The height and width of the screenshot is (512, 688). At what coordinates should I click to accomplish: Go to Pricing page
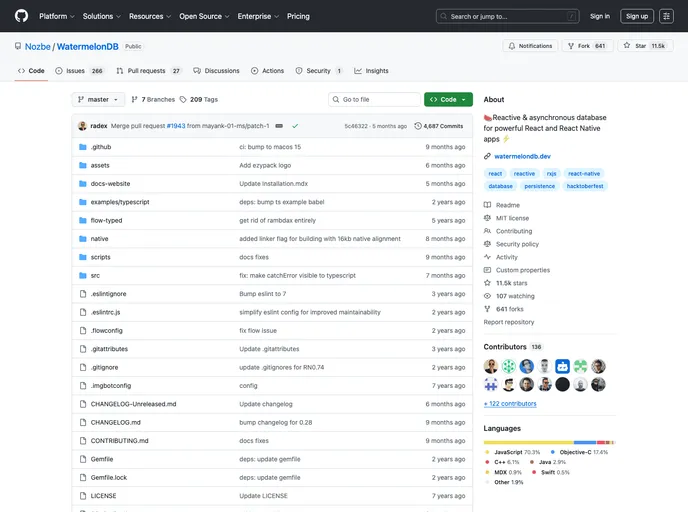coord(298,16)
